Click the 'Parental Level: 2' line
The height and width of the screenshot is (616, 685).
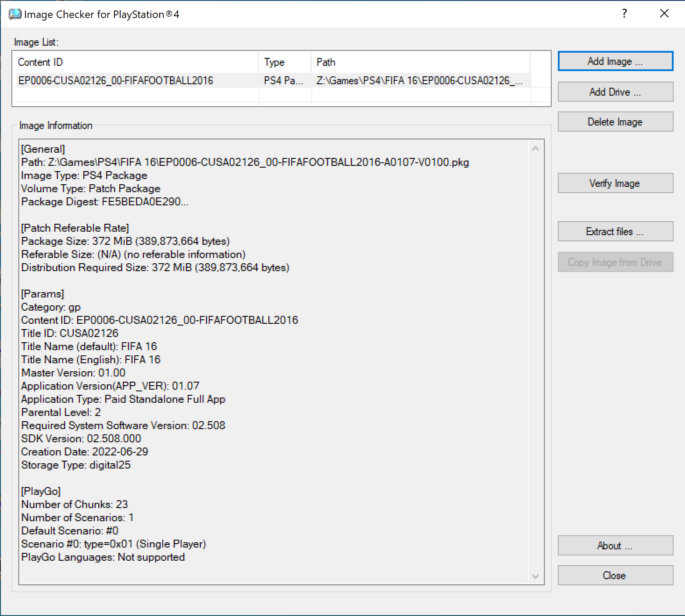pyautogui.click(x=61, y=412)
